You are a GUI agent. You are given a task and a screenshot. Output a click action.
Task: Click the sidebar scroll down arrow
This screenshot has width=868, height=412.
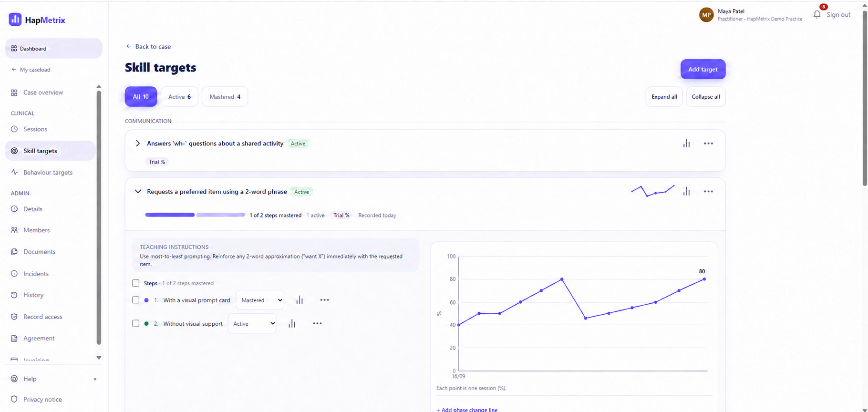[99, 358]
